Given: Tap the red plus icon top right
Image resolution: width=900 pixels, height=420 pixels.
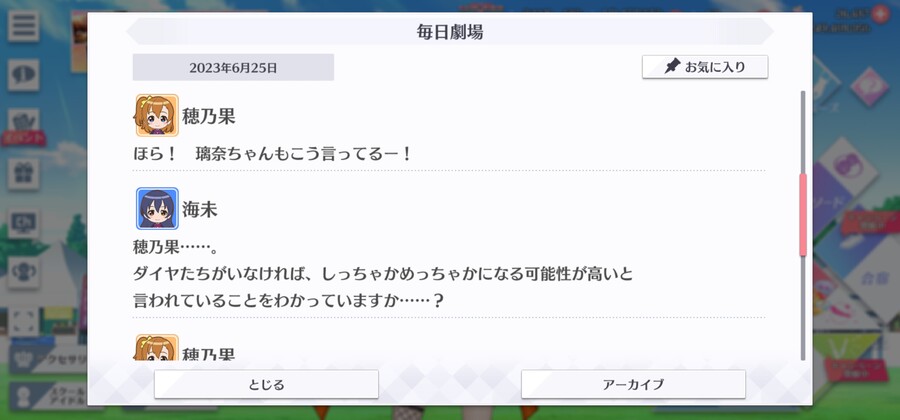Looking at the screenshot, I should pos(880,14).
